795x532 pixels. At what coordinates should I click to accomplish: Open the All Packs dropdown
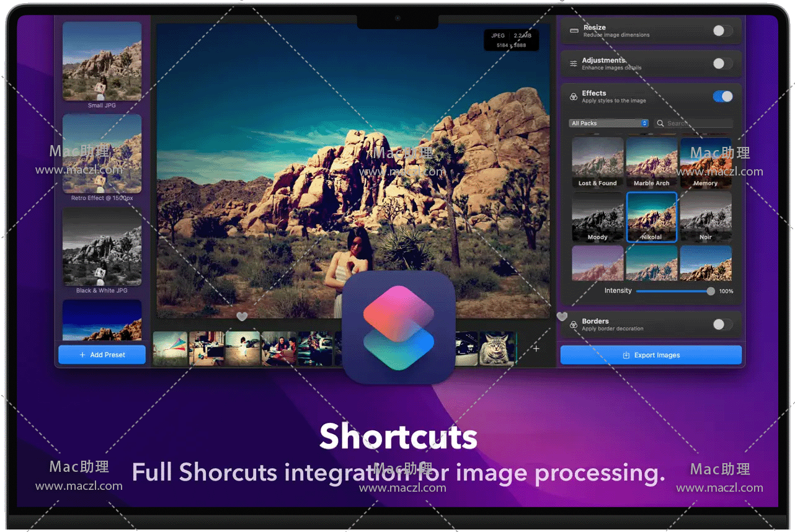[609, 123]
